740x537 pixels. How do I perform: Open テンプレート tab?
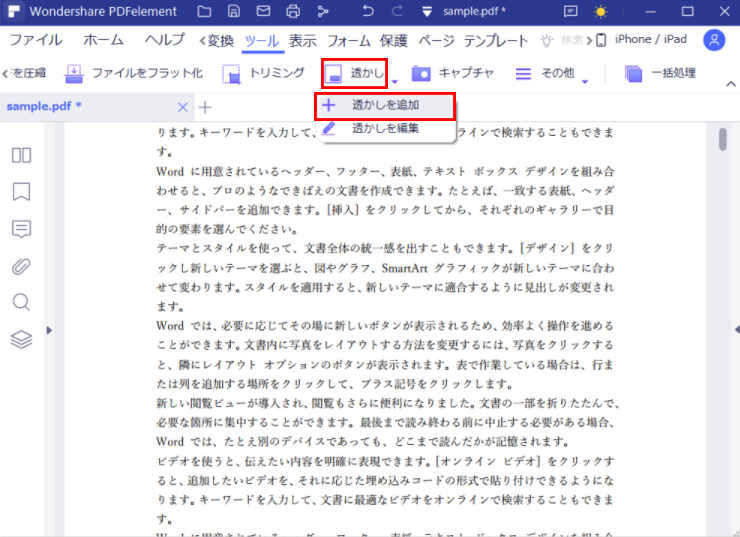496,41
